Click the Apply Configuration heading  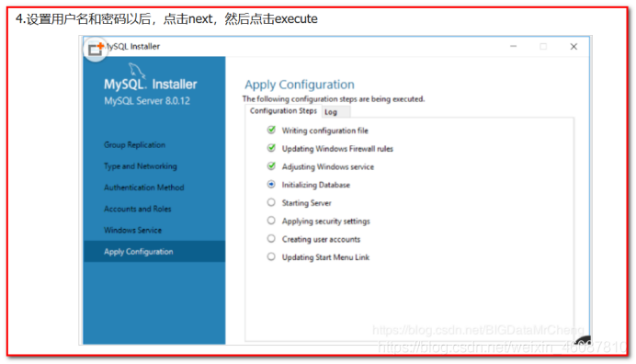click(x=300, y=85)
